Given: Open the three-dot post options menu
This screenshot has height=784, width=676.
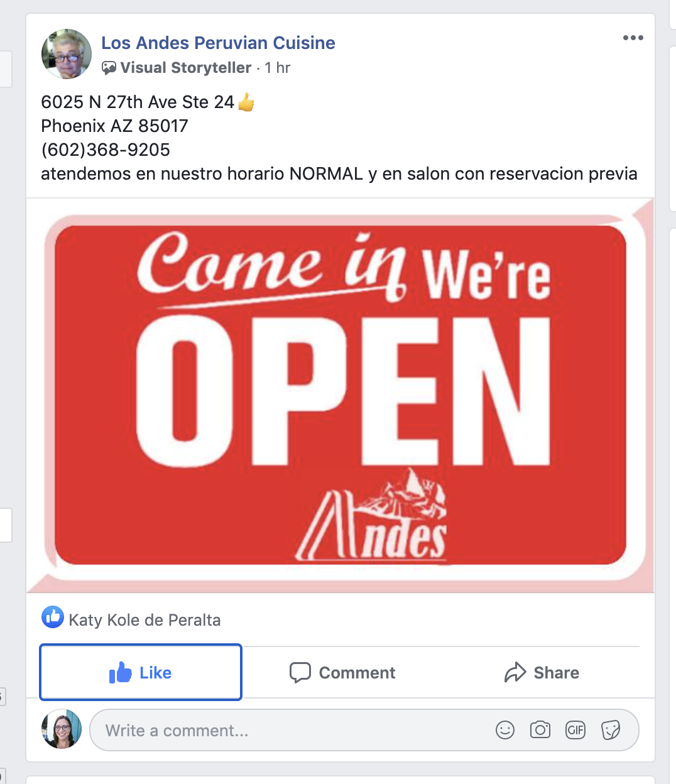Looking at the screenshot, I should pyautogui.click(x=633, y=38).
